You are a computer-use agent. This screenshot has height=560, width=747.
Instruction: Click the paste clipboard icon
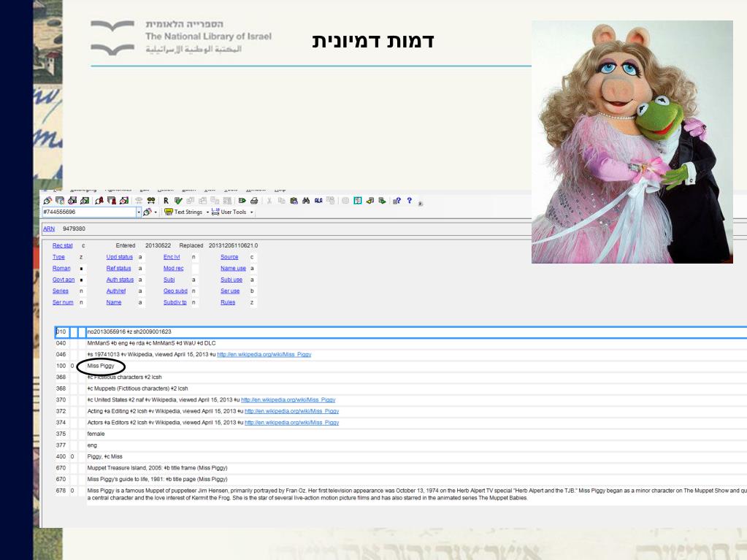294,201
